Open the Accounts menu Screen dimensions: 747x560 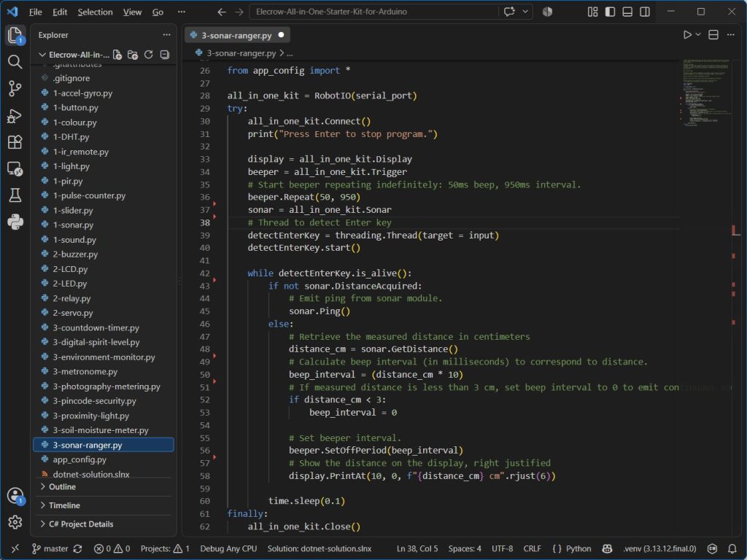click(15, 496)
